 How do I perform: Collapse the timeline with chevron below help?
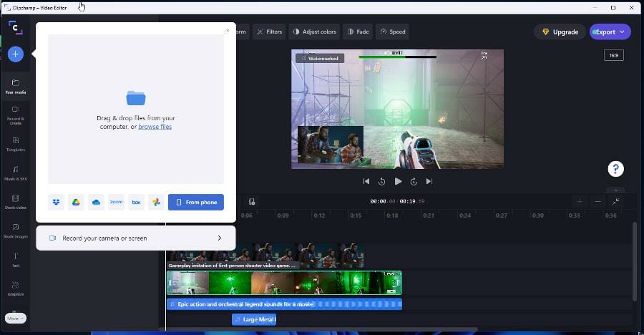(x=615, y=190)
